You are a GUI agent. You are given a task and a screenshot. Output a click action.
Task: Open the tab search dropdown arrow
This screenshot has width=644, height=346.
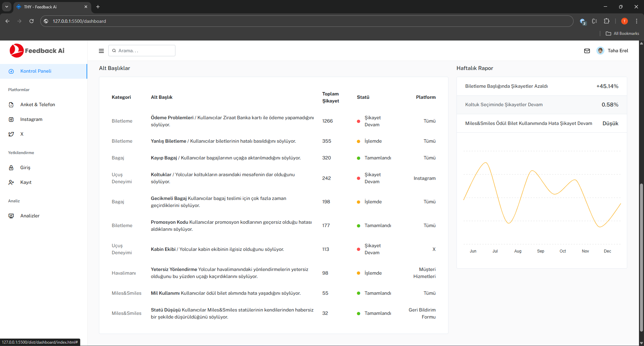[x=6, y=7]
